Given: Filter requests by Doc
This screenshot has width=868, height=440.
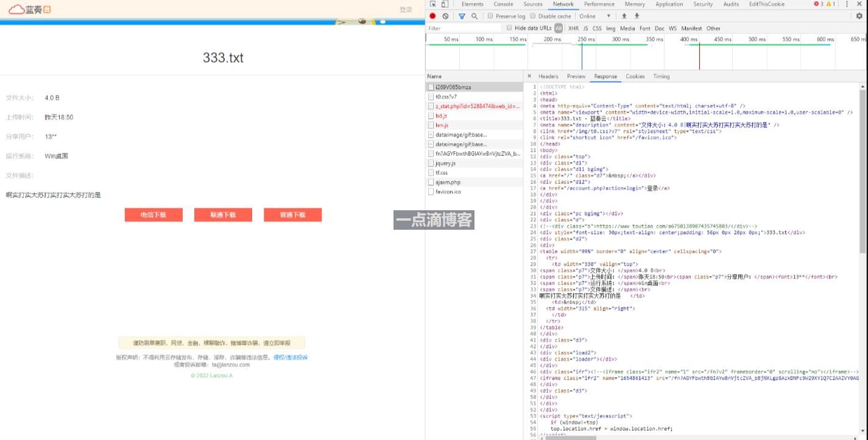Looking at the screenshot, I should pos(660,28).
